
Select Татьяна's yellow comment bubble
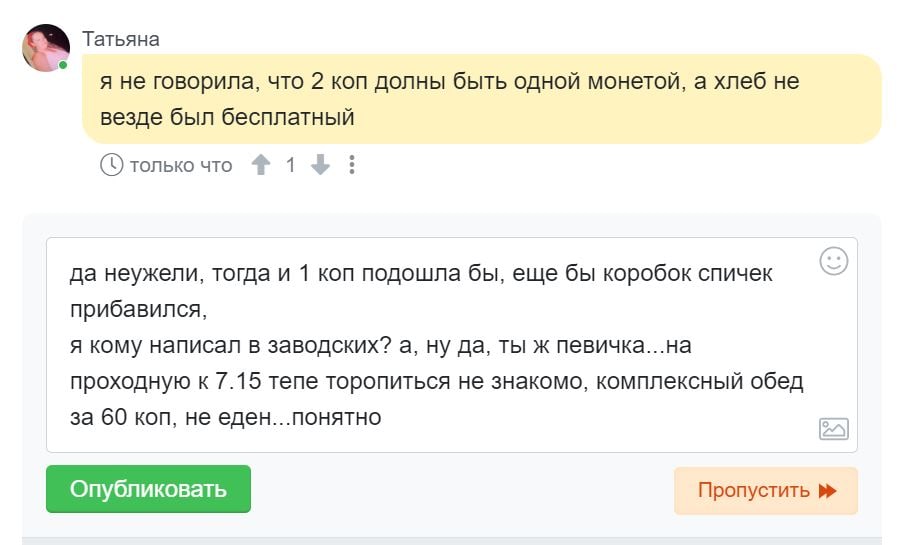pos(482,99)
